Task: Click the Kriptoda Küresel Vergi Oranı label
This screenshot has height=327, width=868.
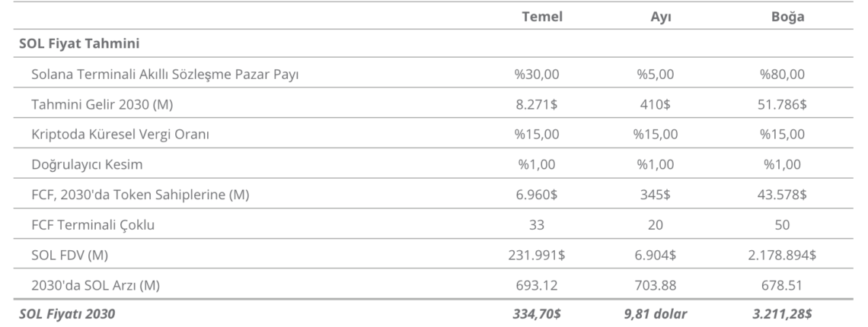Action: point(120,135)
